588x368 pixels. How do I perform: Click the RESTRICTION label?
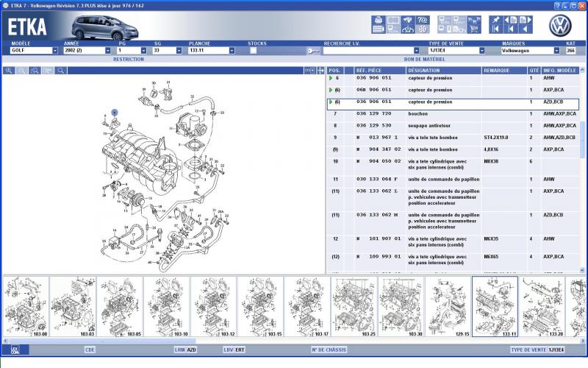[x=129, y=60]
